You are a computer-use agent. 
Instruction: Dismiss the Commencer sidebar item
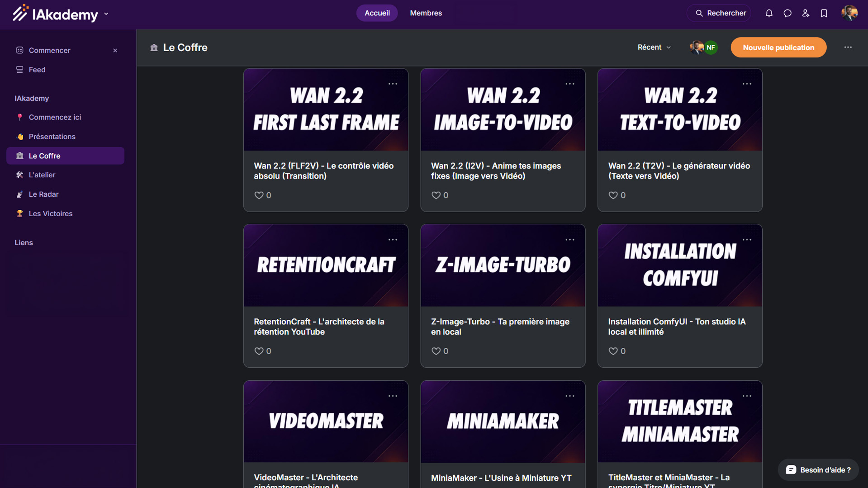coord(115,51)
